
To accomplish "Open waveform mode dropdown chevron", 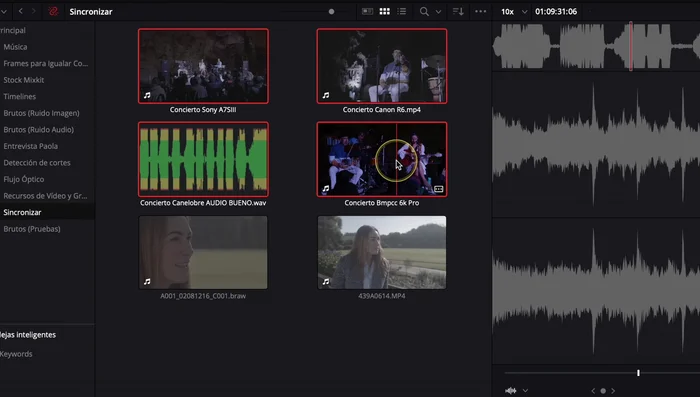I will [x=525, y=391].
